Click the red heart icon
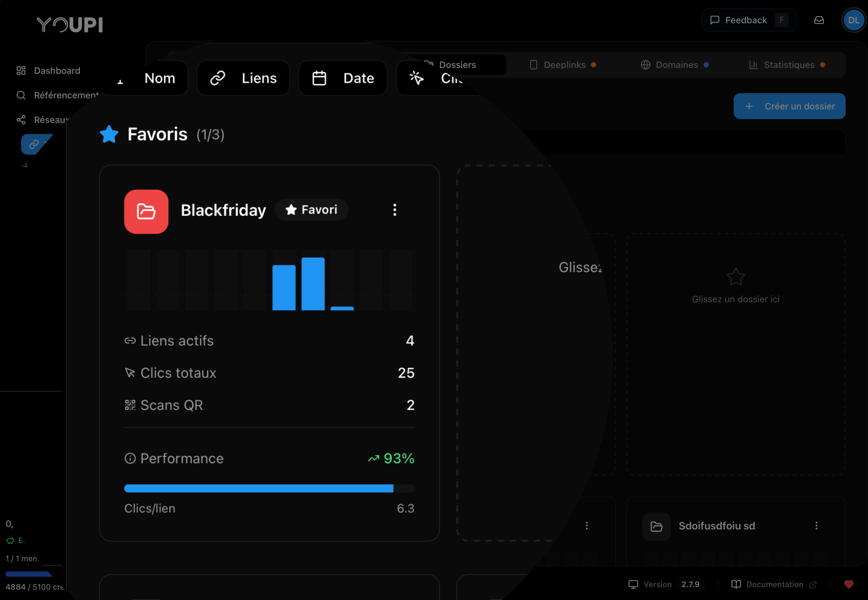This screenshot has height=600, width=868. coord(849,584)
